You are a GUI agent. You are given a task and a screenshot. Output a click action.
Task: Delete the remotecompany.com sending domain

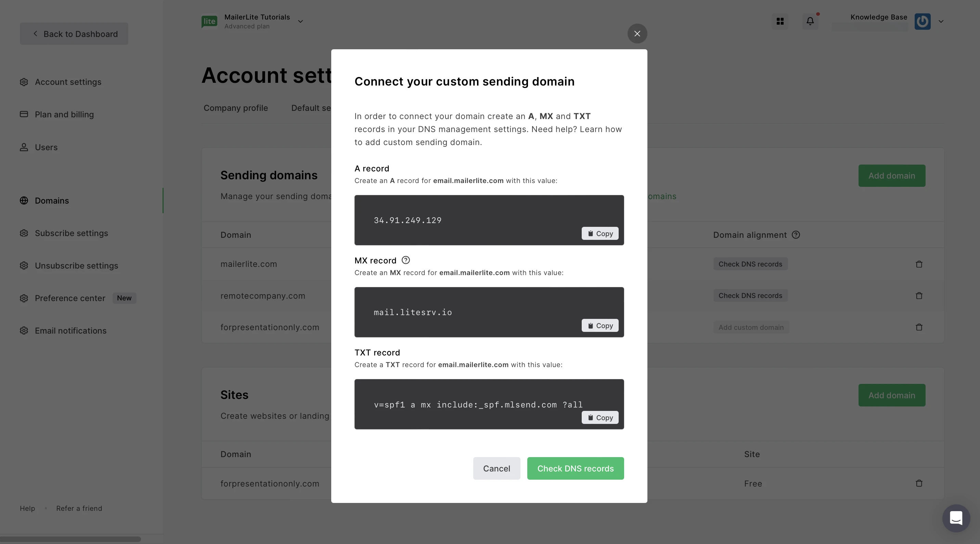tap(919, 296)
